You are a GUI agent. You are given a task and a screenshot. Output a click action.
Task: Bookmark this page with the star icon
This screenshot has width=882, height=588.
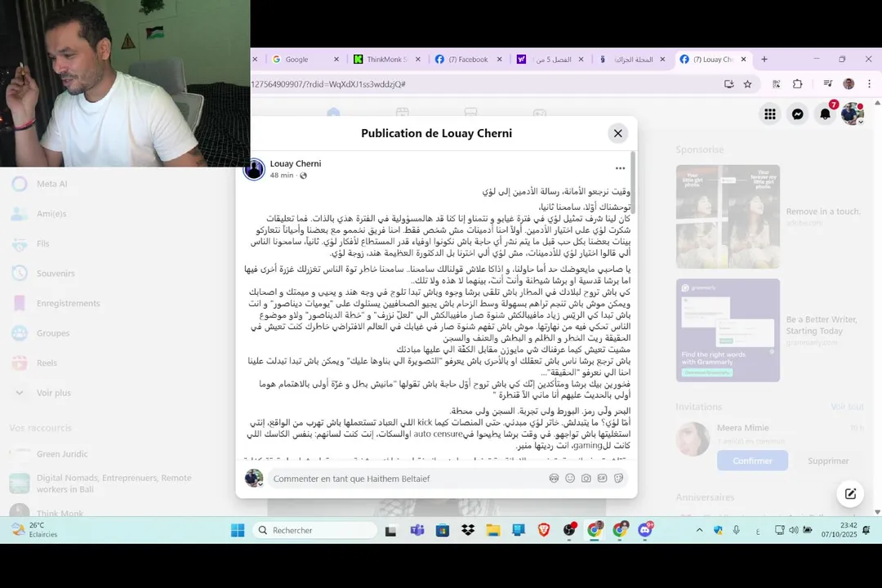click(x=747, y=84)
